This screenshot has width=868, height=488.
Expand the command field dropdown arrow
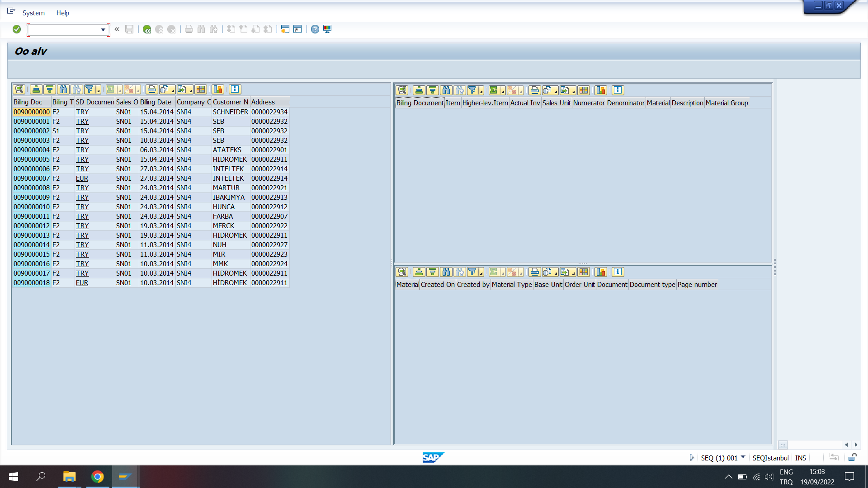coord(103,30)
